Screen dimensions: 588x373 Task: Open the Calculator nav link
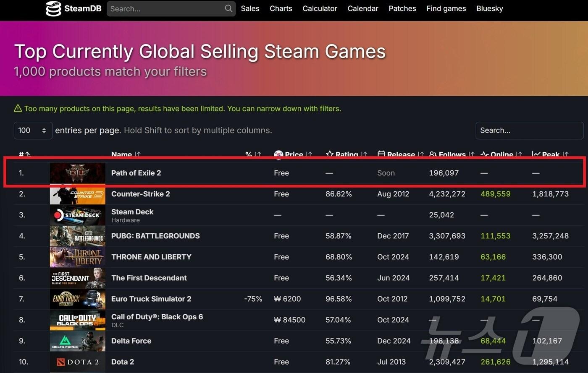pyautogui.click(x=320, y=8)
